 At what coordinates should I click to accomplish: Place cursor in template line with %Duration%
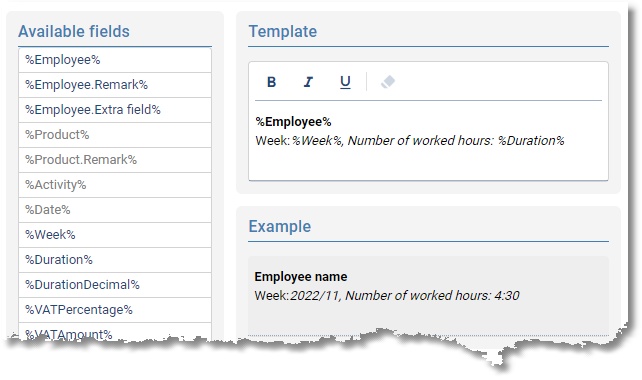click(410, 141)
